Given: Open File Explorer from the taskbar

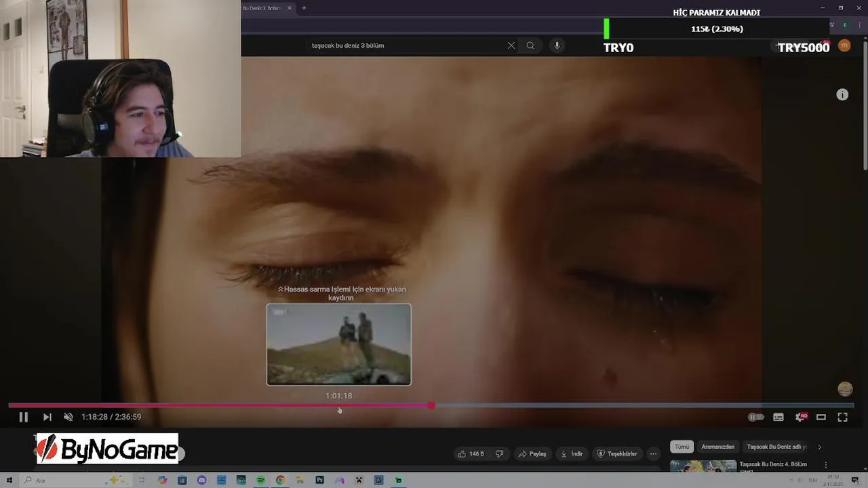Looking at the screenshot, I should (300, 481).
